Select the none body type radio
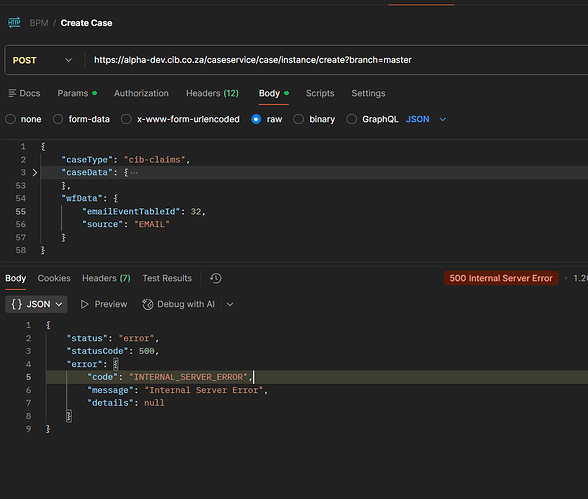 point(10,119)
